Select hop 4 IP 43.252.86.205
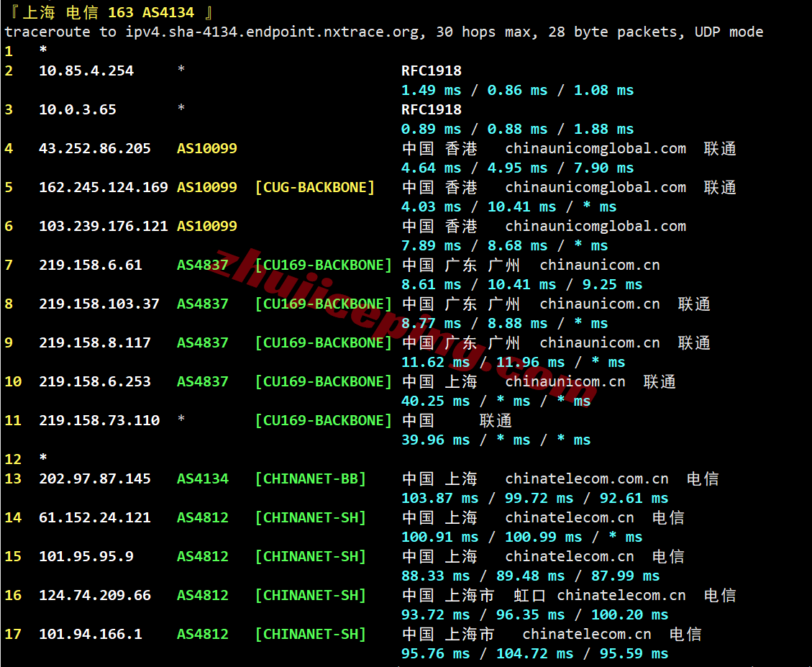Viewport: 812px width, 667px height. (95, 149)
